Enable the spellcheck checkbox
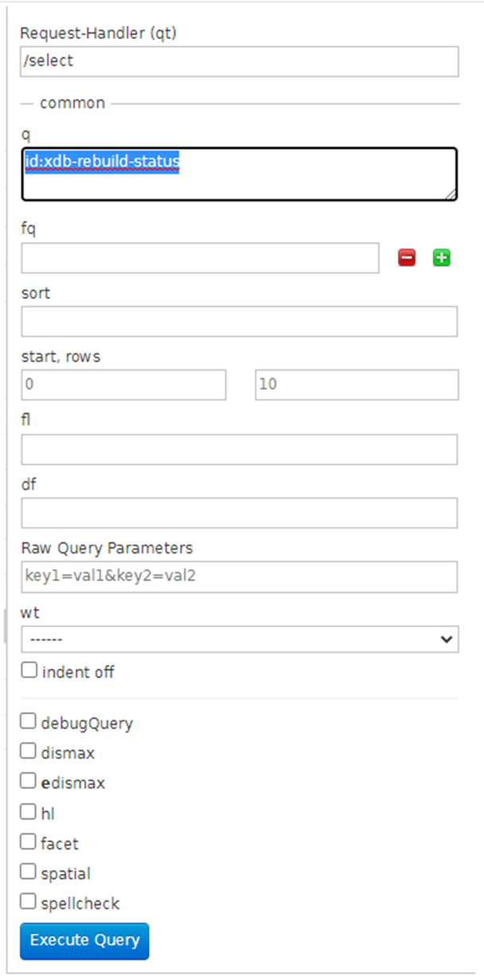Screen dimensions: 484x980 [x=29, y=902]
